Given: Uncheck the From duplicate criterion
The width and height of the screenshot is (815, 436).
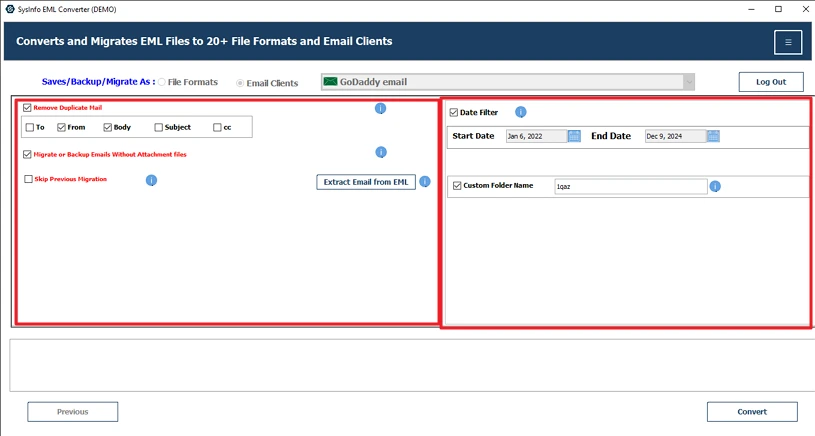Looking at the screenshot, I should click(61, 127).
